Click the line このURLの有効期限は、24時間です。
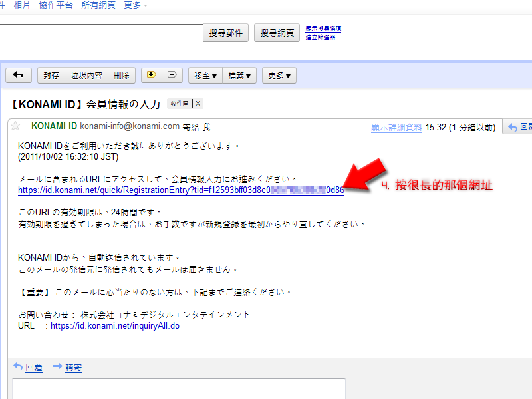Image resolution: width=532 pixels, height=399 pixels. (90, 212)
